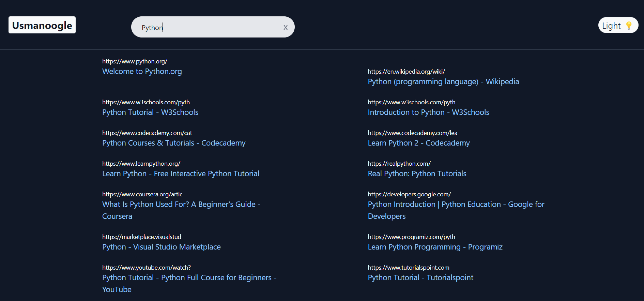Open Welcome to Python.org result
Image resolution: width=644 pixels, height=301 pixels.
[142, 71]
